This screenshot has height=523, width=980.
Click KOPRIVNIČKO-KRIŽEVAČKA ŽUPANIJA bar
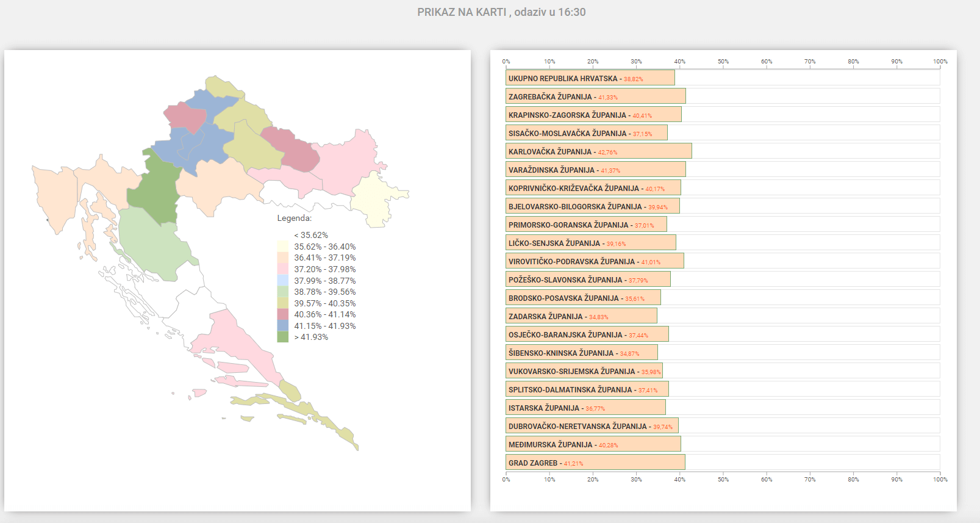(x=593, y=188)
